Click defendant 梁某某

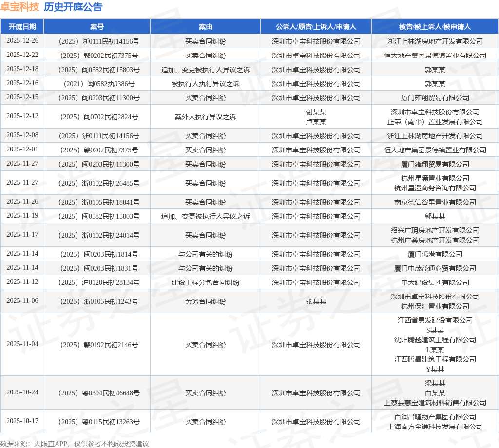435,383
